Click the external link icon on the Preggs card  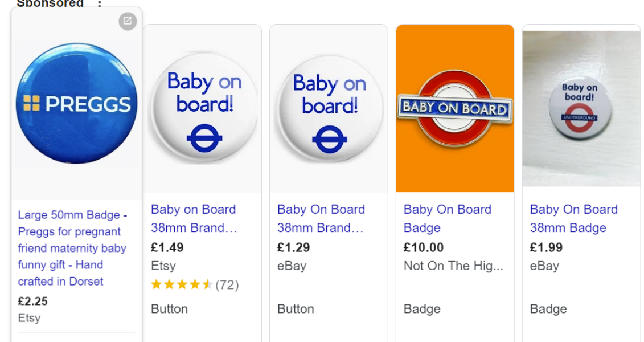coord(128,22)
